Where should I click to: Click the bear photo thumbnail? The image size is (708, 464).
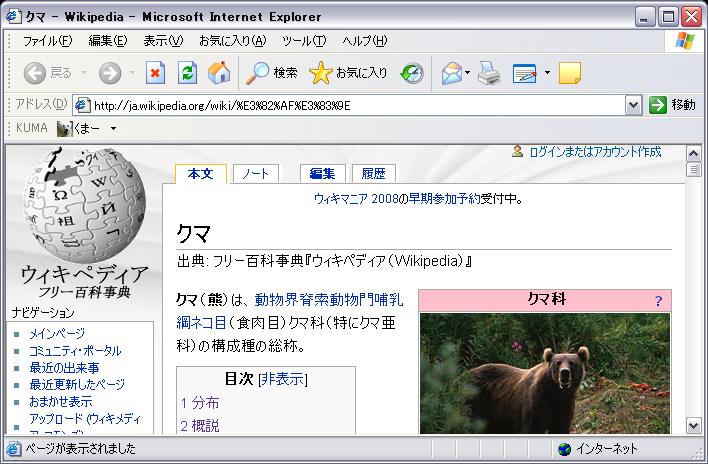[x=545, y=373]
